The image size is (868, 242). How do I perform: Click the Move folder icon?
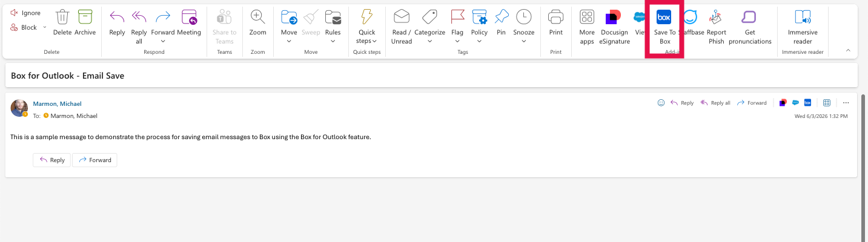click(x=289, y=17)
